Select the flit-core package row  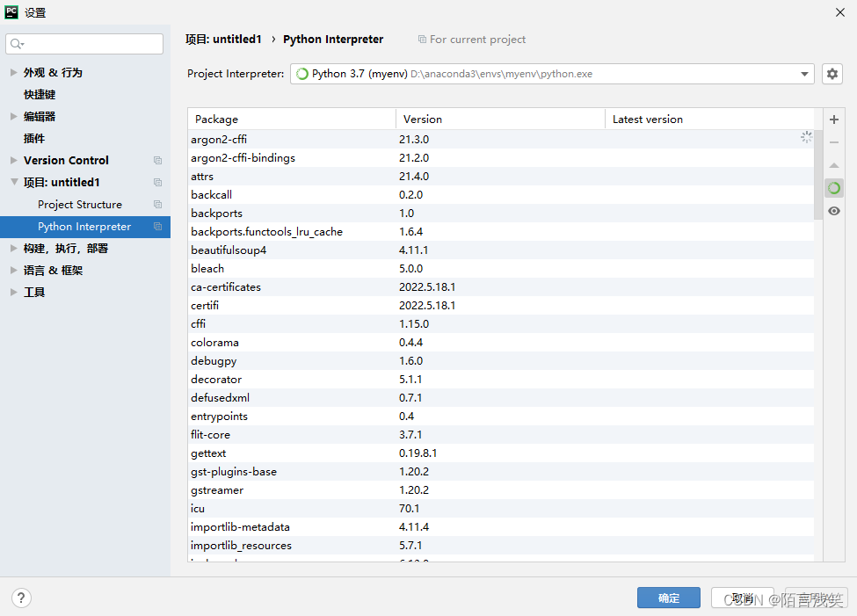(x=501, y=434)
